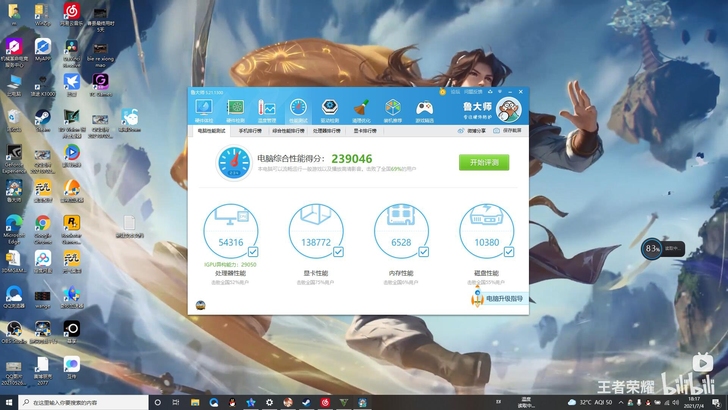Screen dimensions: 728x410
Task: Open the 问题反馈 feedback link in title bar
Action: click(473, 92)
